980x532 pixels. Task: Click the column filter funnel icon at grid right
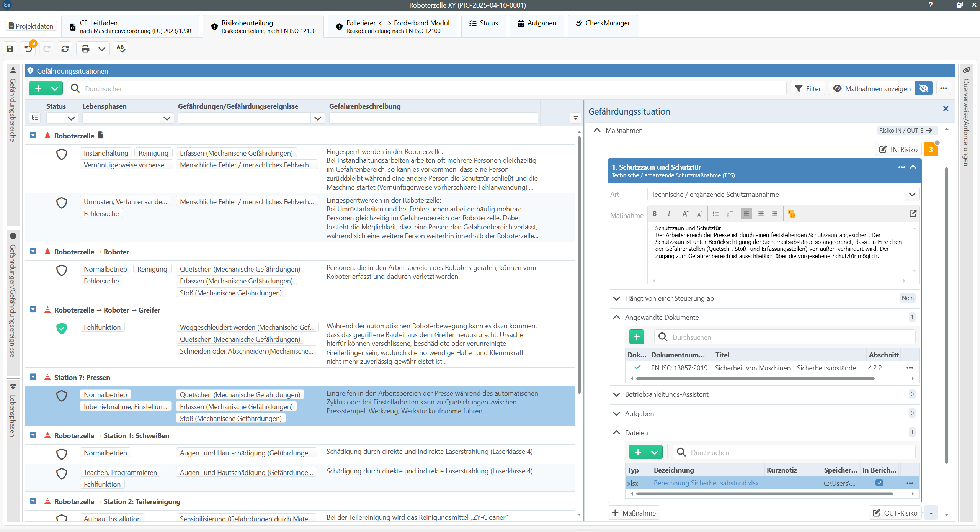[575, 118]
